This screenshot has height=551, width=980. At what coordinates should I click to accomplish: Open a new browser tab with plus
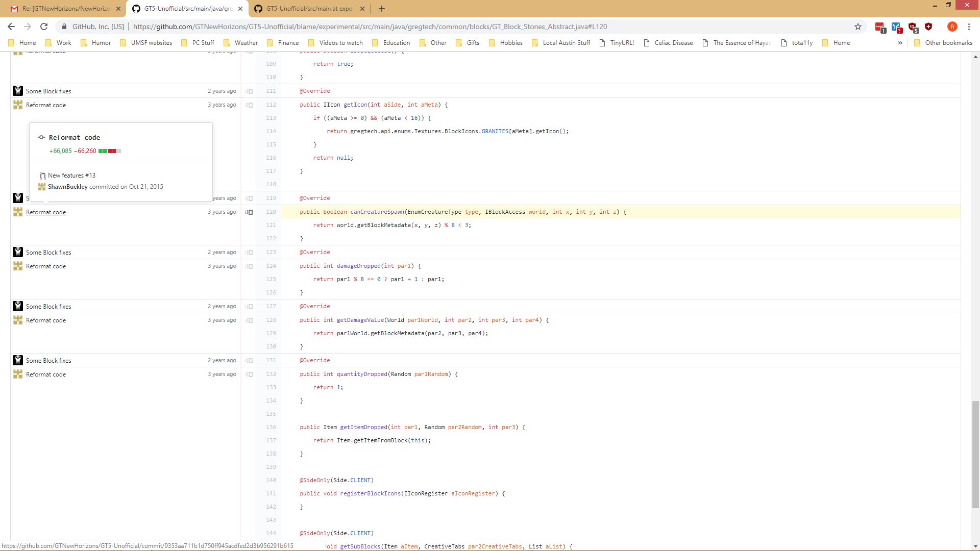click(x=382, y=9)
